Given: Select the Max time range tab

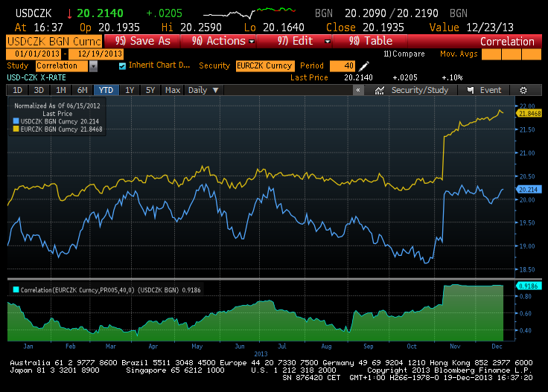Looking at the screenshot, I should click(x=173, y=90).
